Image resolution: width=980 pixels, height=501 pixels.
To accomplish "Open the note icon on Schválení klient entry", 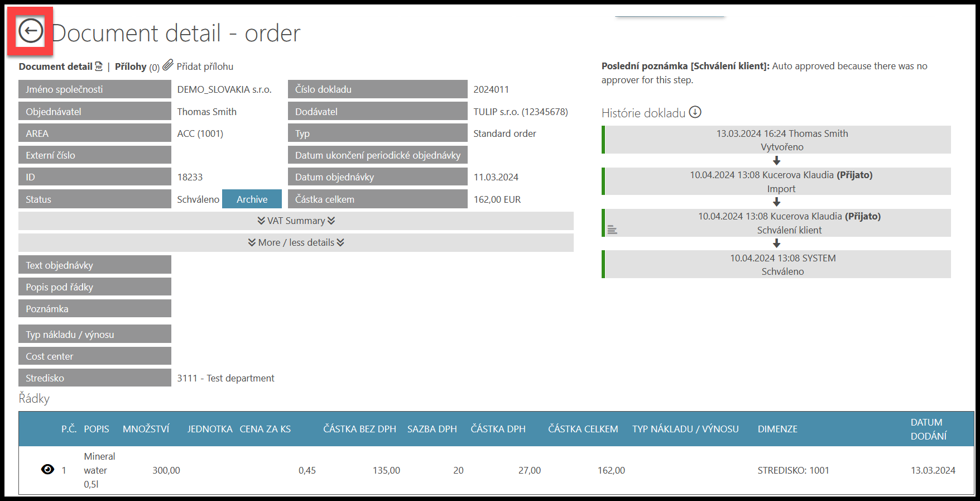I will (x=612, y=230).
